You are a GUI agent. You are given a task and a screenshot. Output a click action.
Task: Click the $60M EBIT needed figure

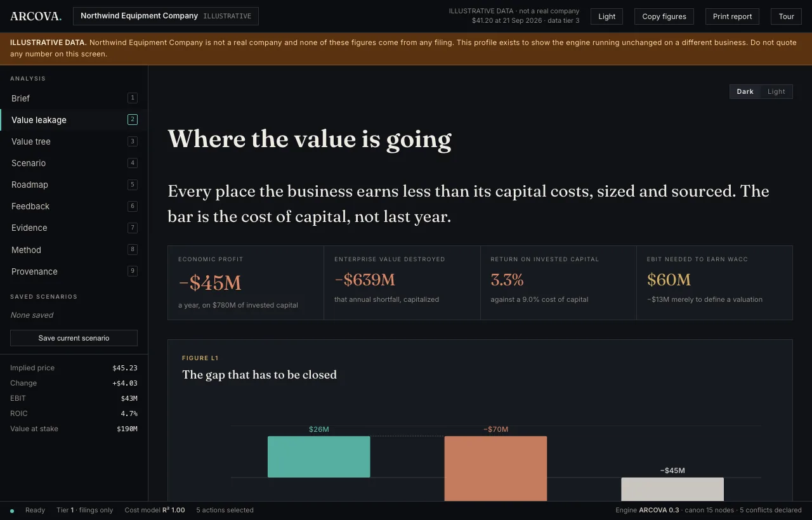click(669, 280)
